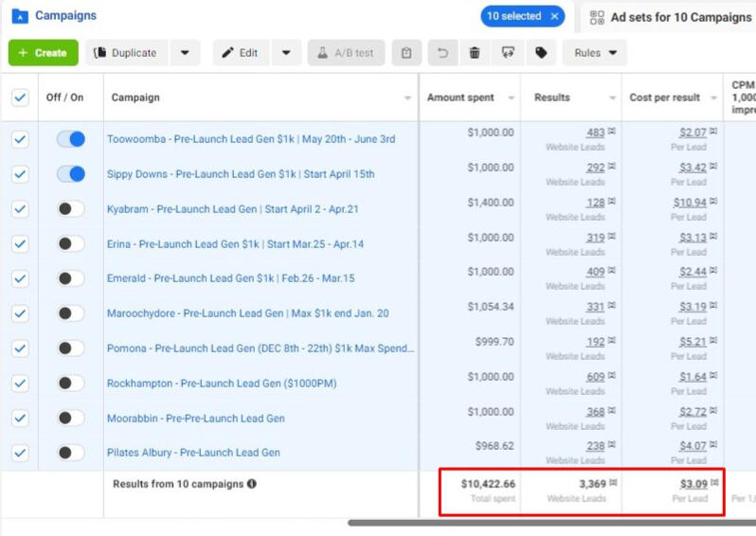Turn on the Moorabbin campaign switch

click(x=71, y=418)
